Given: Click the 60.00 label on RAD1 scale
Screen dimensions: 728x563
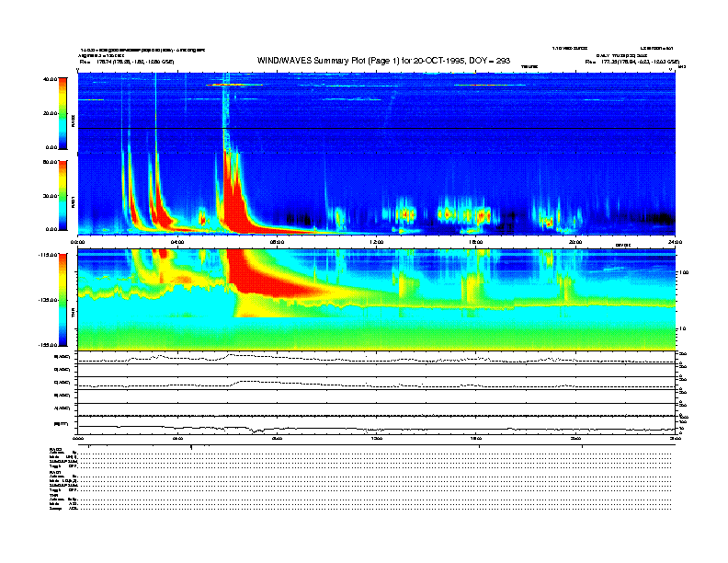Looking at the screenshot, I should click(x=50, y=162).
